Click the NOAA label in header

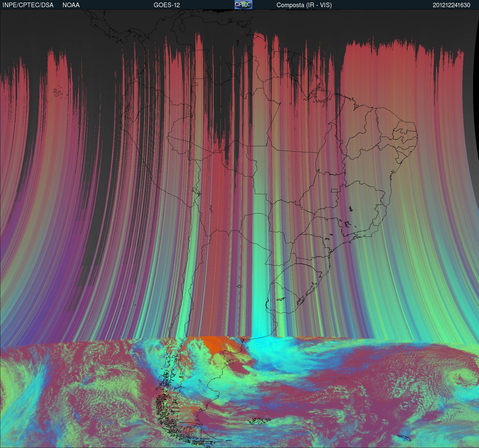point(71,5)
